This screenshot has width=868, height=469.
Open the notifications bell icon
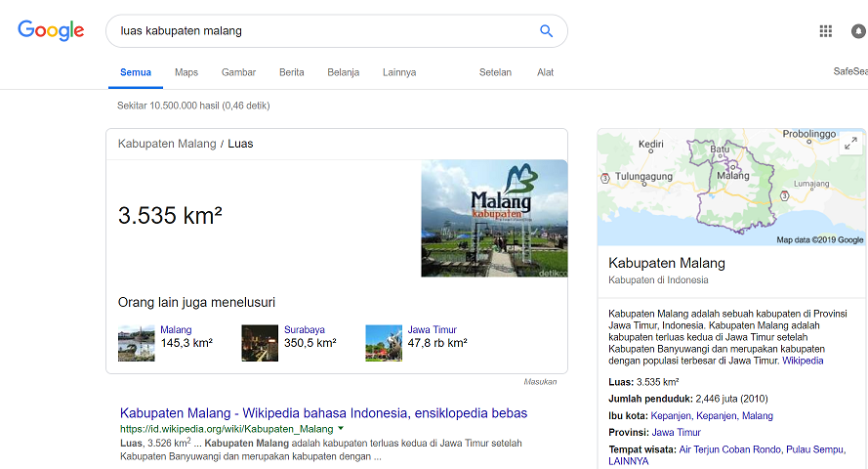click(858, 31)
